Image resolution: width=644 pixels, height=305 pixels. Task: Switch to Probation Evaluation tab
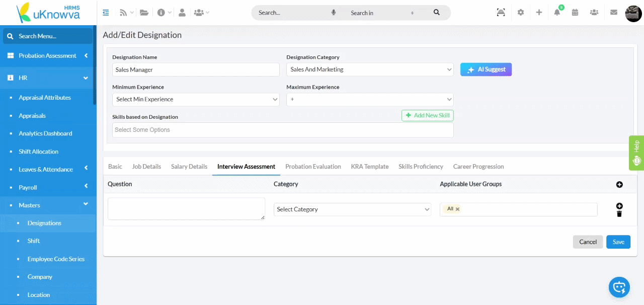[313, 167]
